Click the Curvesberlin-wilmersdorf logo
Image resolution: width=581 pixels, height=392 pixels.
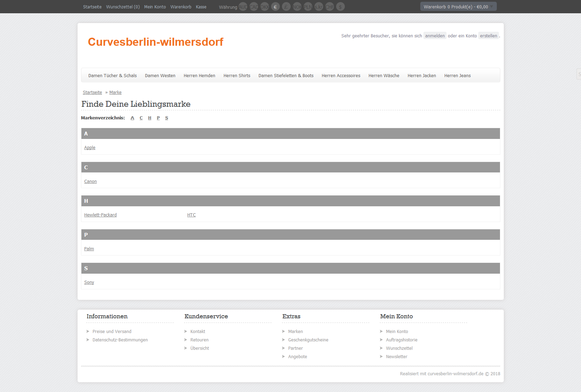155,42
